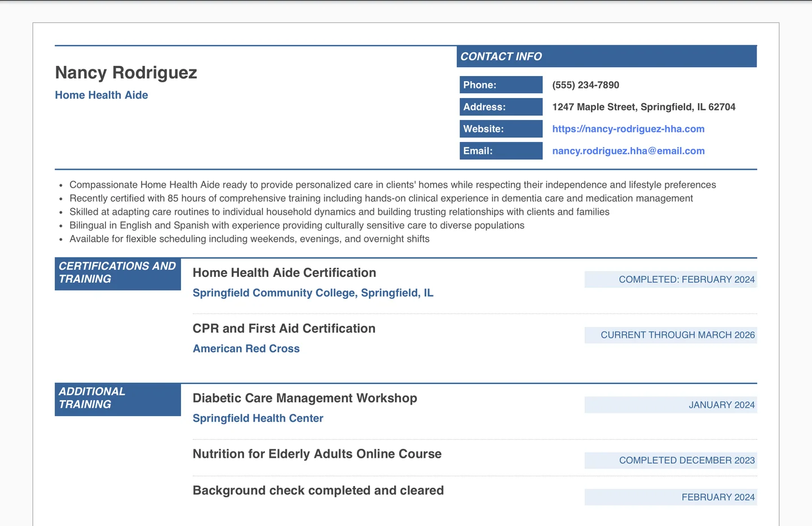Image resolution: width=812 pixels, height=526 pixels.
Task: Click the bullet starting Compassionate Home Health Aide
Action: tap(392, 185)
